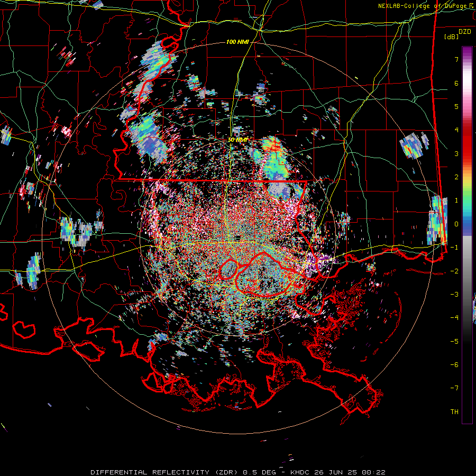Select the 7 value on the scale

click(456, 59)
